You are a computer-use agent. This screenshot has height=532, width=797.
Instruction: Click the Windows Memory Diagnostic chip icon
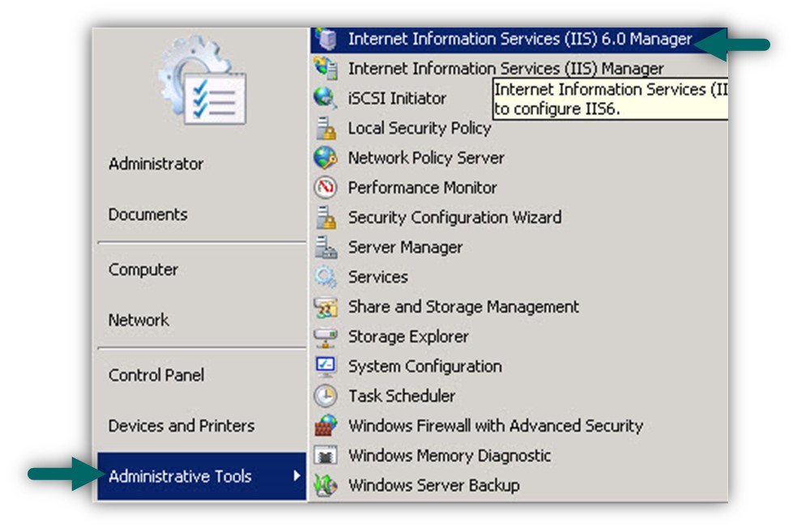coord(326,456)
